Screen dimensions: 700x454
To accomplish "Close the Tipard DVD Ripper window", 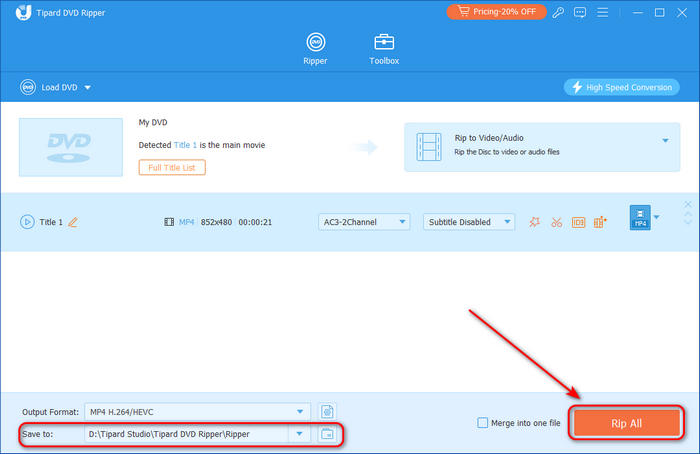I will coord(682,12).
